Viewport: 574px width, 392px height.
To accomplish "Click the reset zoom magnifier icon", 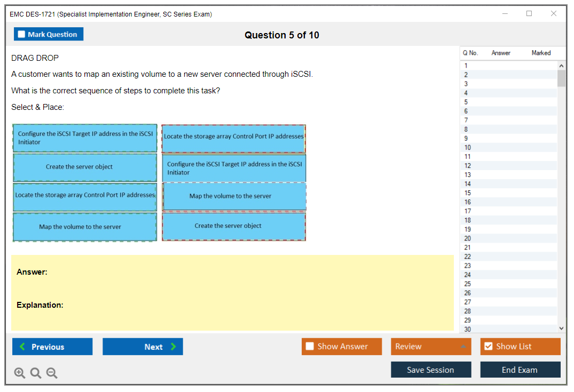I will pyautogui.click(x=36, y=373).
